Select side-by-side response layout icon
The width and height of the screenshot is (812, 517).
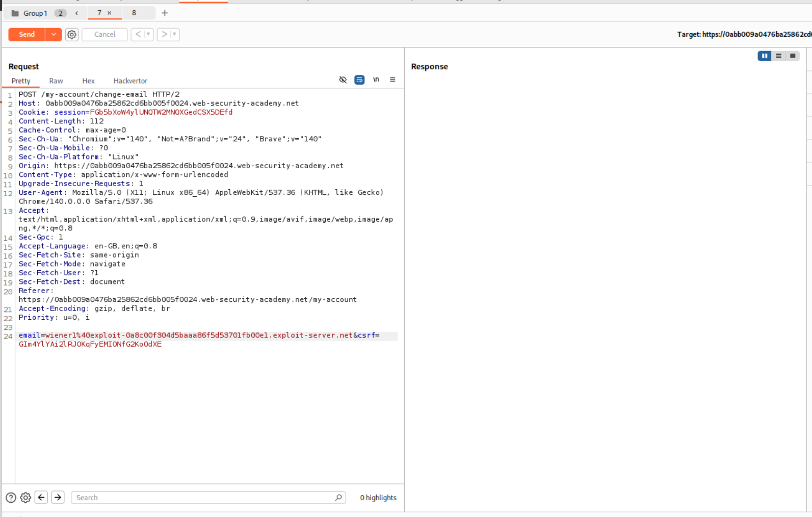[764, 56]
